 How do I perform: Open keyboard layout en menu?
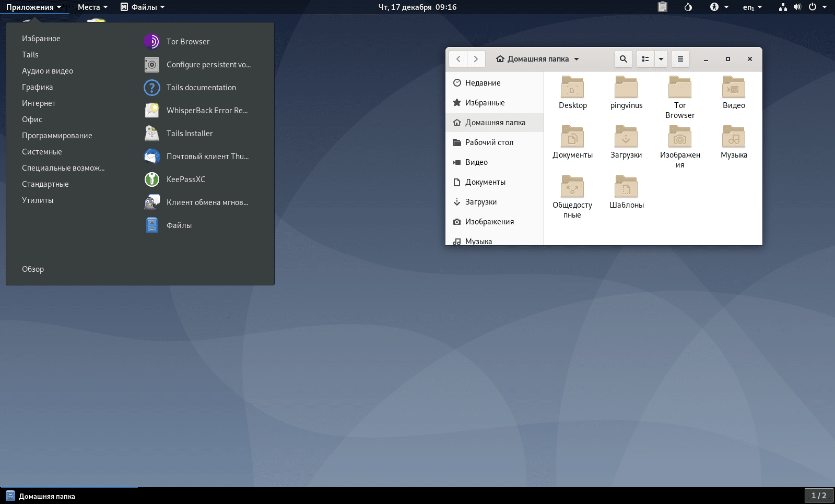click(x=752, y=7)
